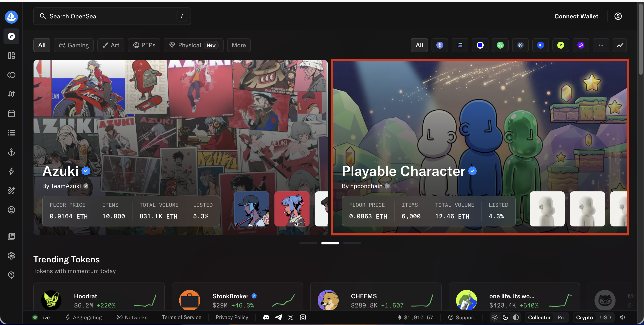
Task: Open the Instagram icon in footer
Action: click(x=303, y=317)
